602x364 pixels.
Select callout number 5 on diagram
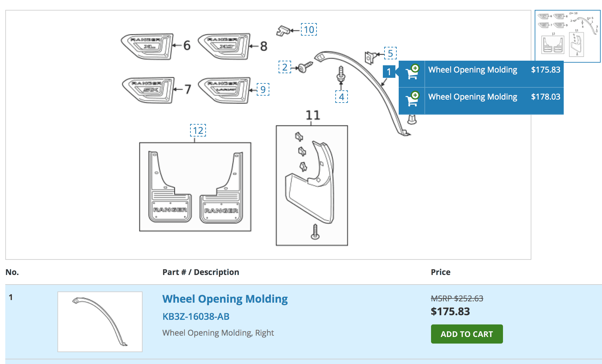[x=390, y=53]
